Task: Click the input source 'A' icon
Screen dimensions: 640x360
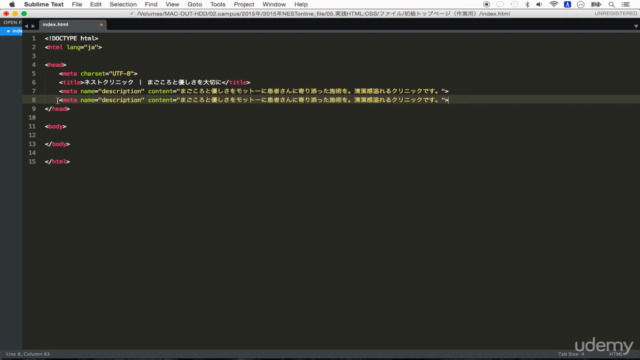Action: 567,4
